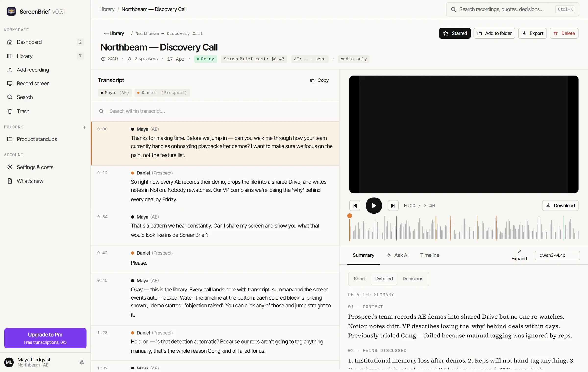Open What's new page

coord(45,181)
